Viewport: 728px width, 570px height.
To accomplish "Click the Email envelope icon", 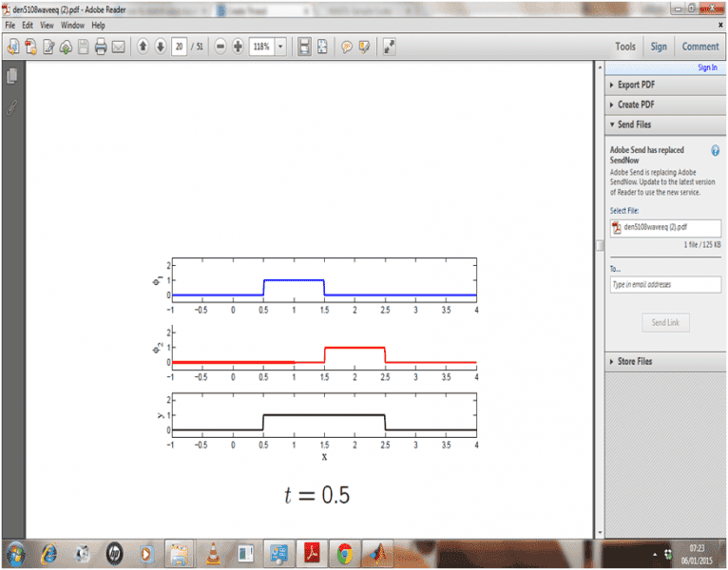I will (x=119, y=47).
